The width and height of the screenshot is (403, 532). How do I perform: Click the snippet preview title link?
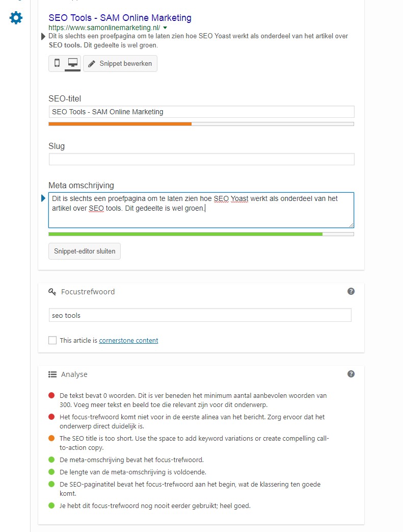(120, 18)
